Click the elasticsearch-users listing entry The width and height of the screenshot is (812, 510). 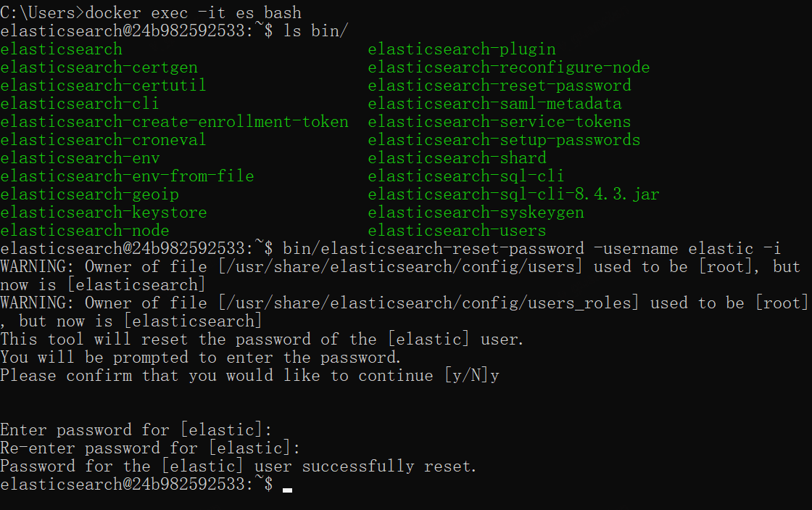(457, 231)
